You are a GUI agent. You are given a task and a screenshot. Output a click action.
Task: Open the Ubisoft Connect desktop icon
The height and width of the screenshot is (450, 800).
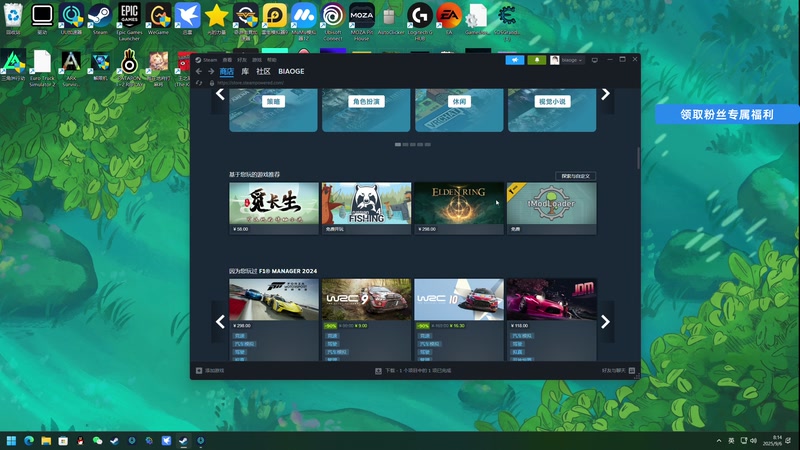[333, 21]
